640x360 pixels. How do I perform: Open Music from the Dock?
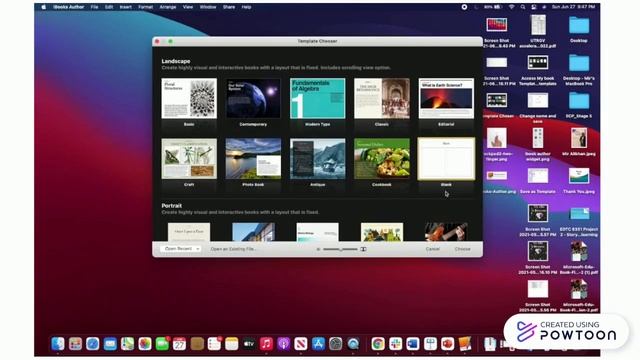pos(266,344)
